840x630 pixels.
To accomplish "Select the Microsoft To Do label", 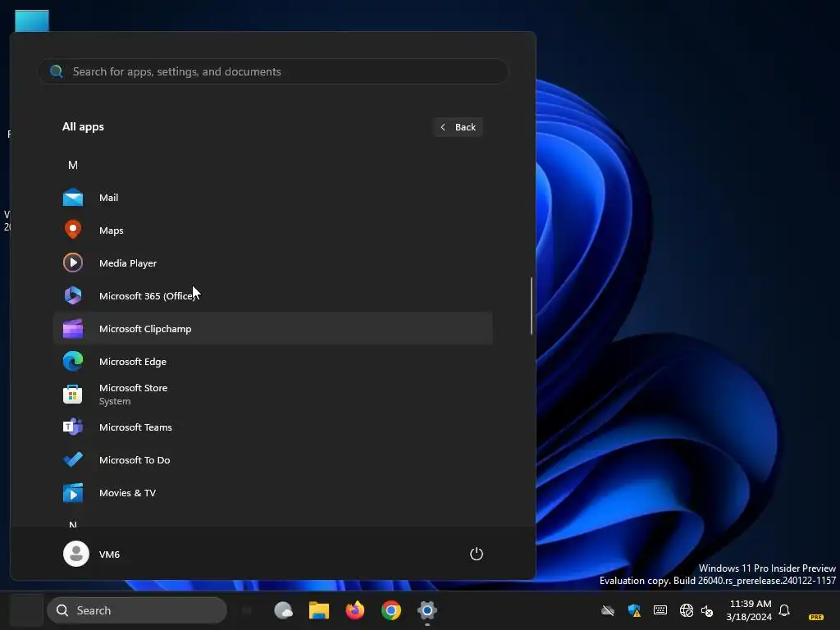I will coord(135,460).
